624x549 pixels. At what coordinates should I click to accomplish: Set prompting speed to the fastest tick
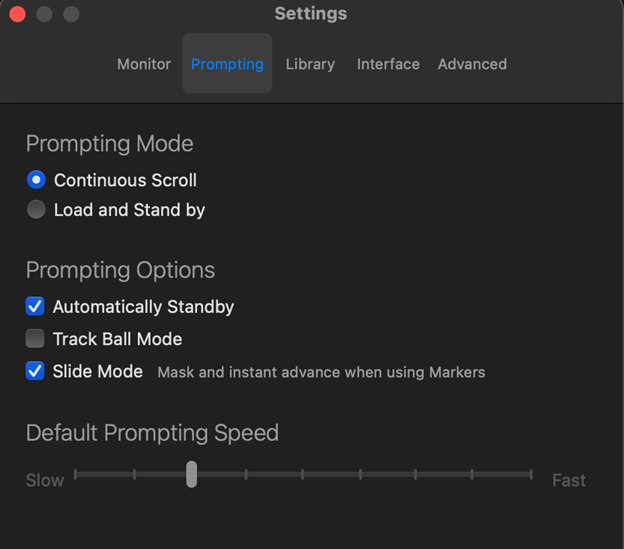click(x=531, y=474)
